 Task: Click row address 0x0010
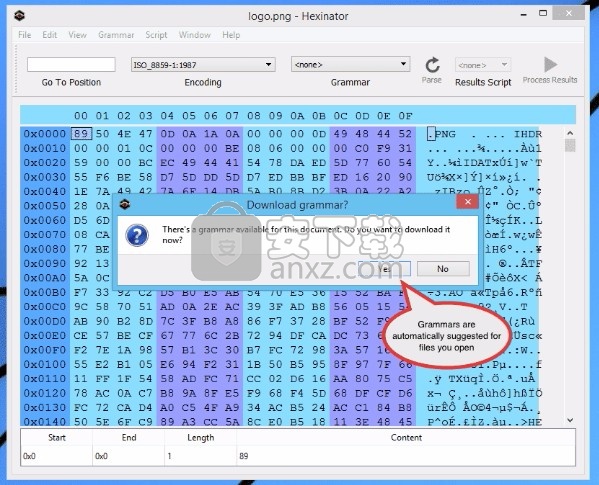tap(45, 148)
